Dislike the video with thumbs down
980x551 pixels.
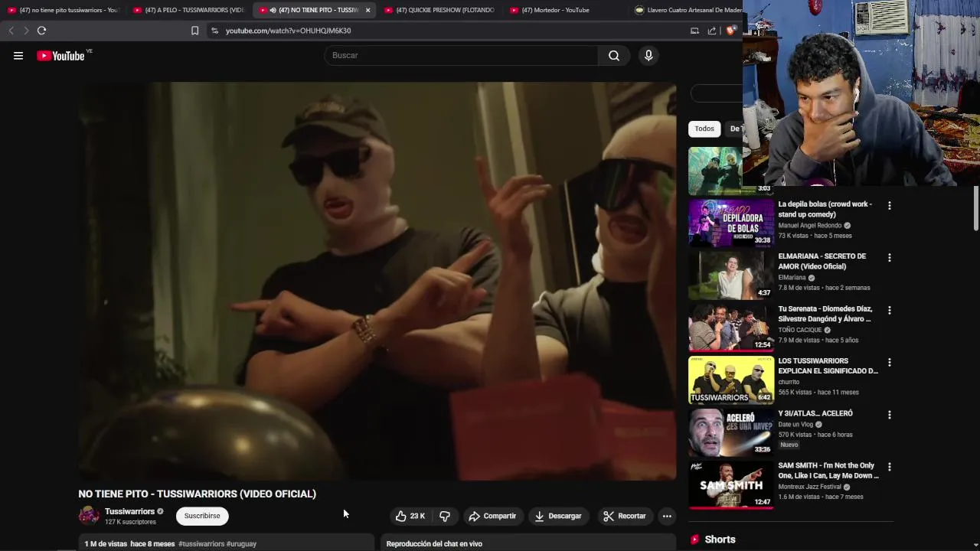tap(445, 516)
